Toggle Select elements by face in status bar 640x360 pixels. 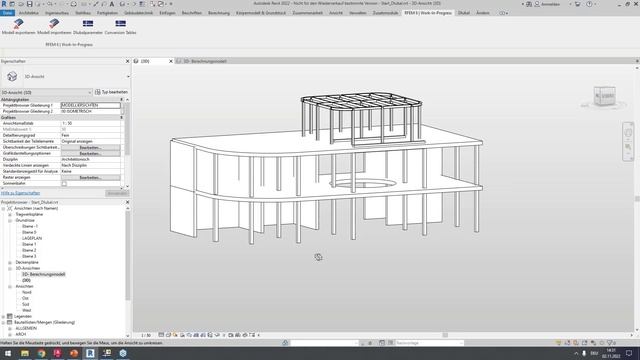(x=584, y=343)
